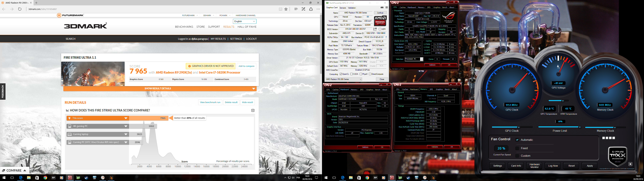Click the Edge refresh page icon
This screenshot has width=644, height=181.
click(x=20, y=9)
